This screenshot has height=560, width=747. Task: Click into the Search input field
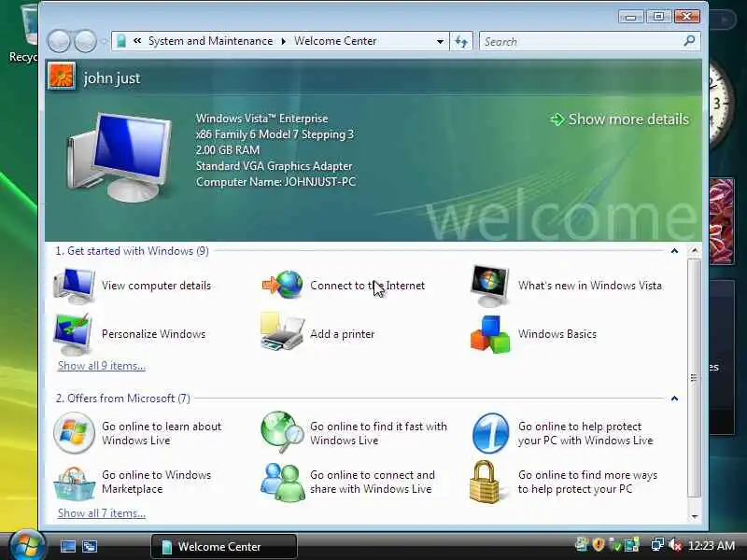click(x=581, y=41)
